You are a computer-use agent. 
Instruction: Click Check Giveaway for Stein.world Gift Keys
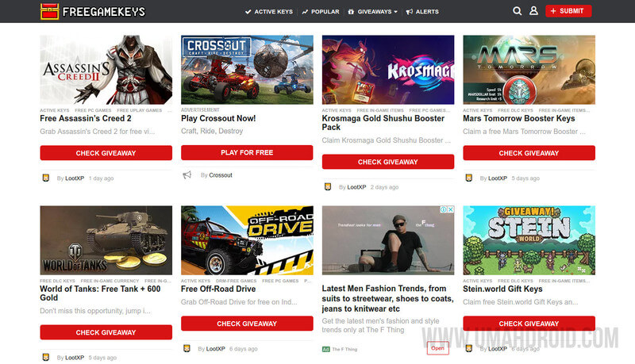pyautogui.click(x=529, y=324)
